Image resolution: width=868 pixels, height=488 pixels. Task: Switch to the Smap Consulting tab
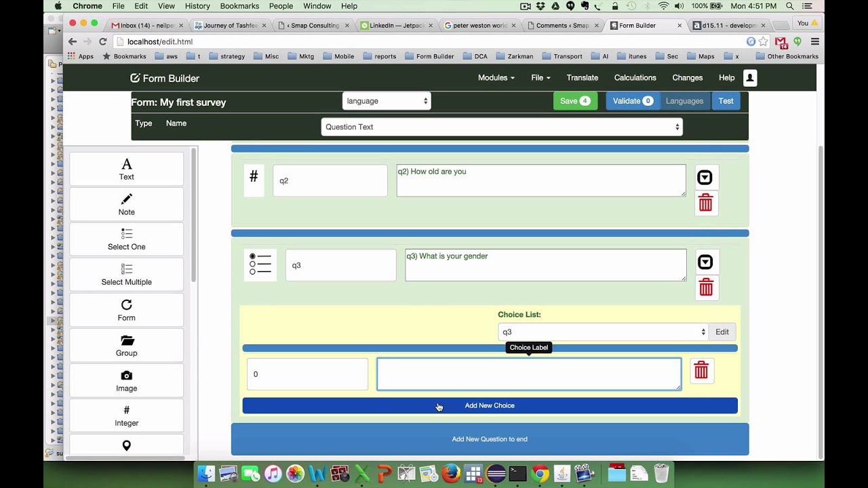[313, 25]
